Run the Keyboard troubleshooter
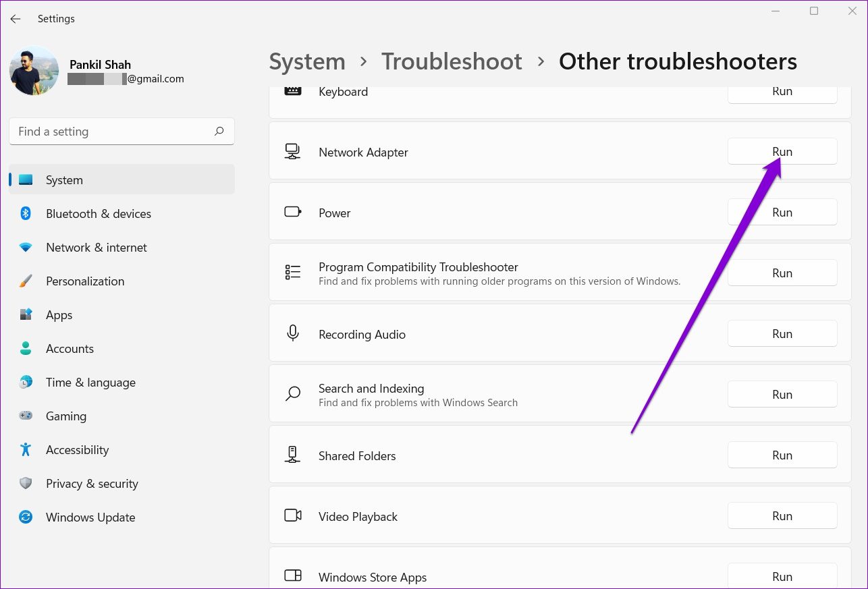This screenshot has width=868, height=589. coord(782,93)
